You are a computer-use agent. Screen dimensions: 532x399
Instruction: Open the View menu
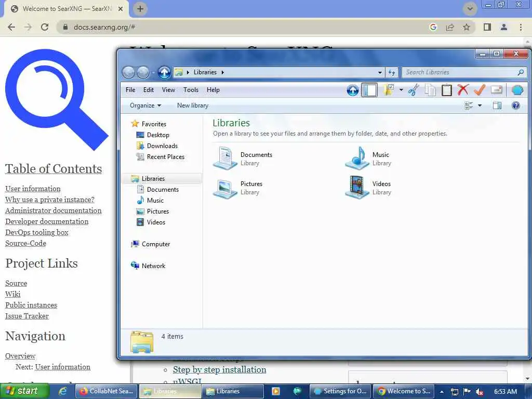coord(168,90)
